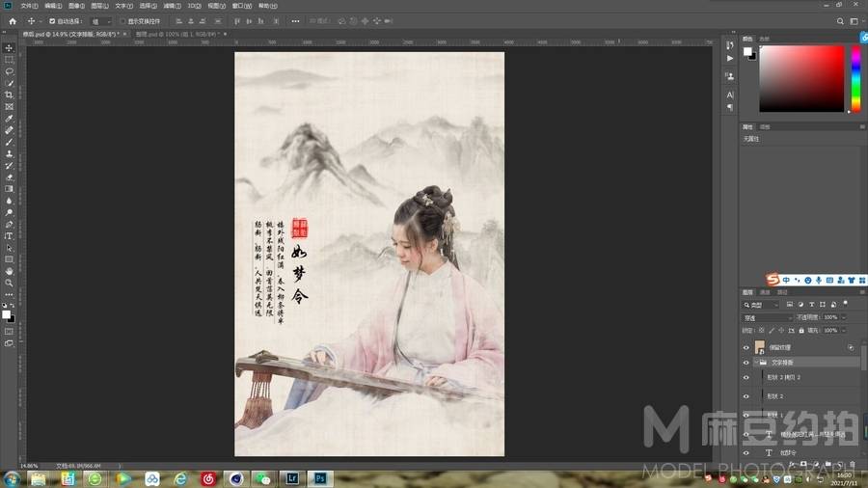The image size is (868, 488).
Task: Open the 图层(L) menu
Action: [x=100, y=6]
